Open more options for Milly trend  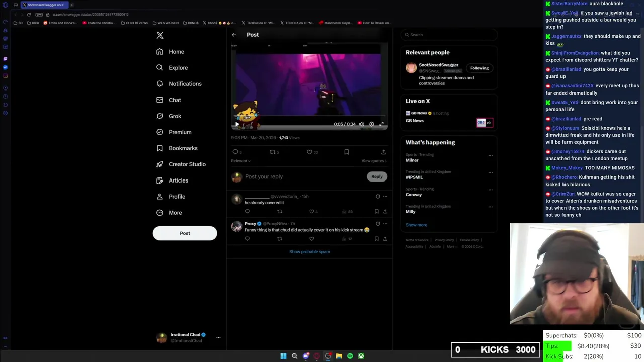[491, 207]
